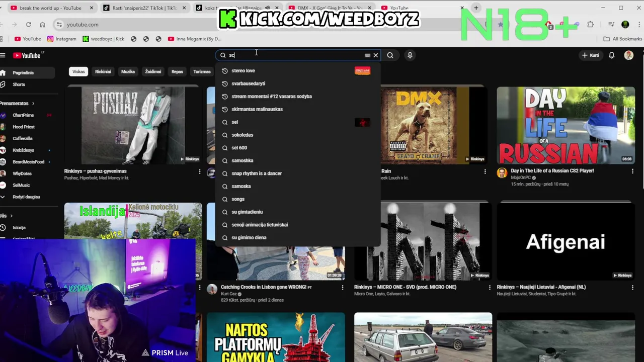Screen dimensions: 644x362
Task: Open Istorija in the sidebar
Action: (x=26, y=228)
